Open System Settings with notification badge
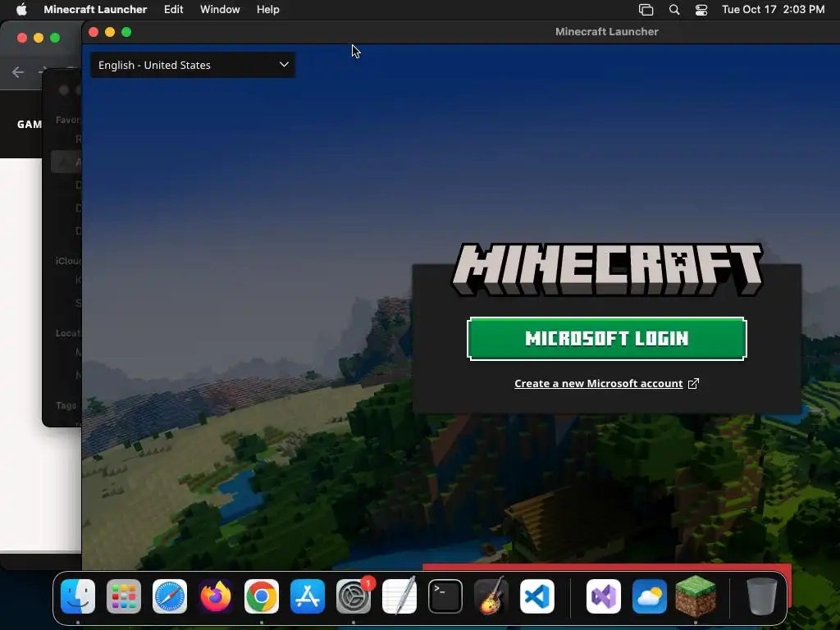The width and height of the screenshot is (840, 630). coord(354,596)
